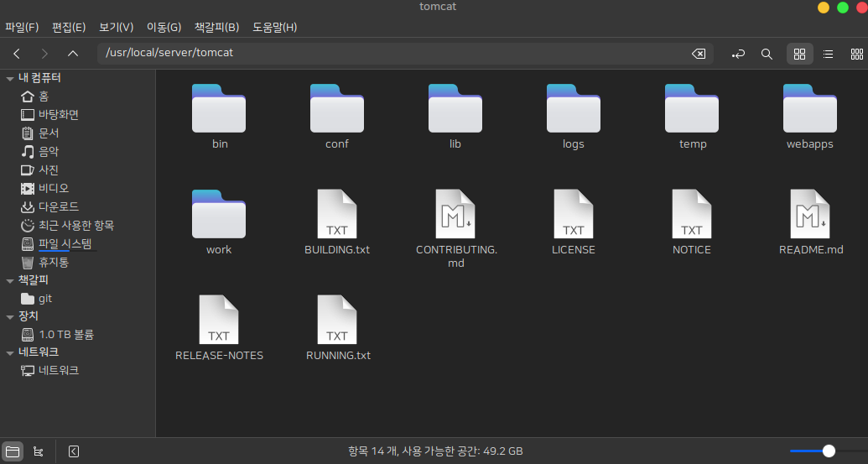868x464 pixels.
Task: Open the 보기(V) menu
Action: [x=117, y=27]
